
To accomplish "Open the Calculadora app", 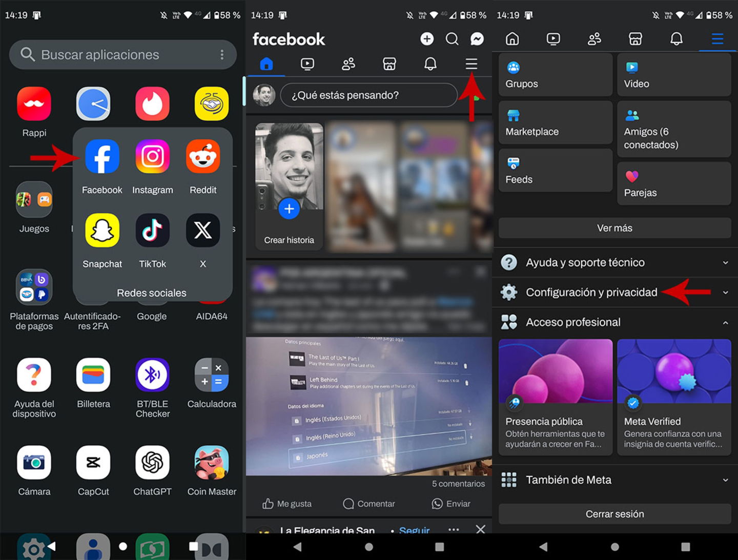I will tap(212, 375).
